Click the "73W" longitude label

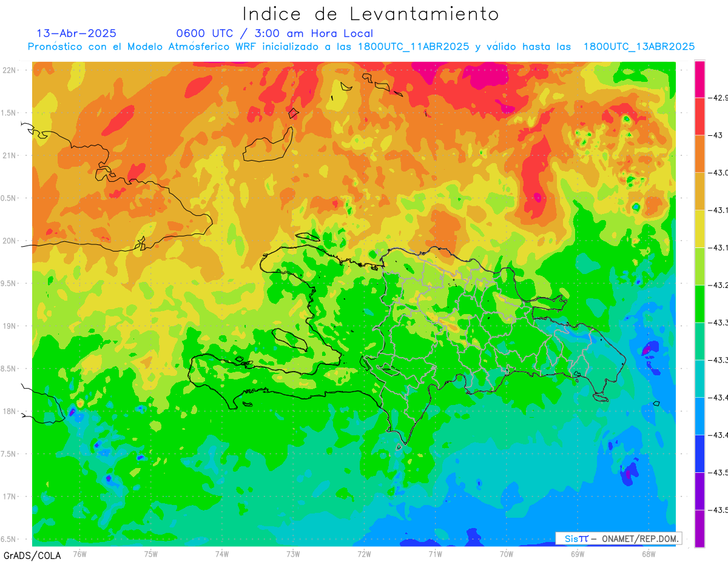pos(293,554)
